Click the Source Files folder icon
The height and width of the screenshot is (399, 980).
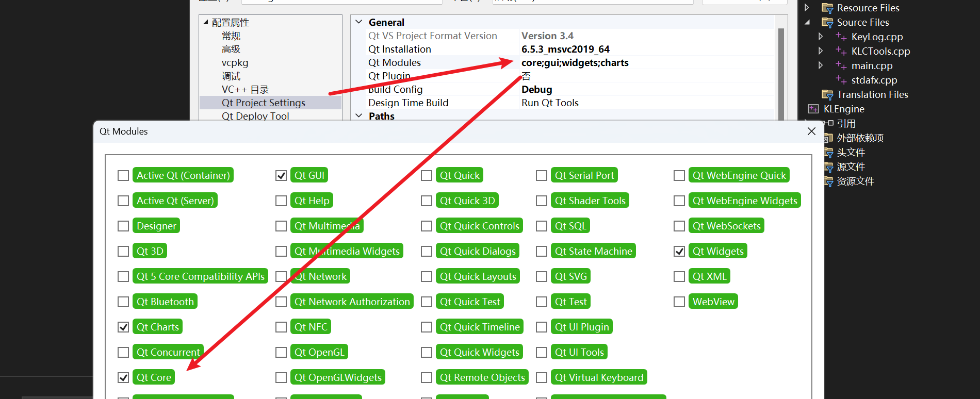click(827, 22)
